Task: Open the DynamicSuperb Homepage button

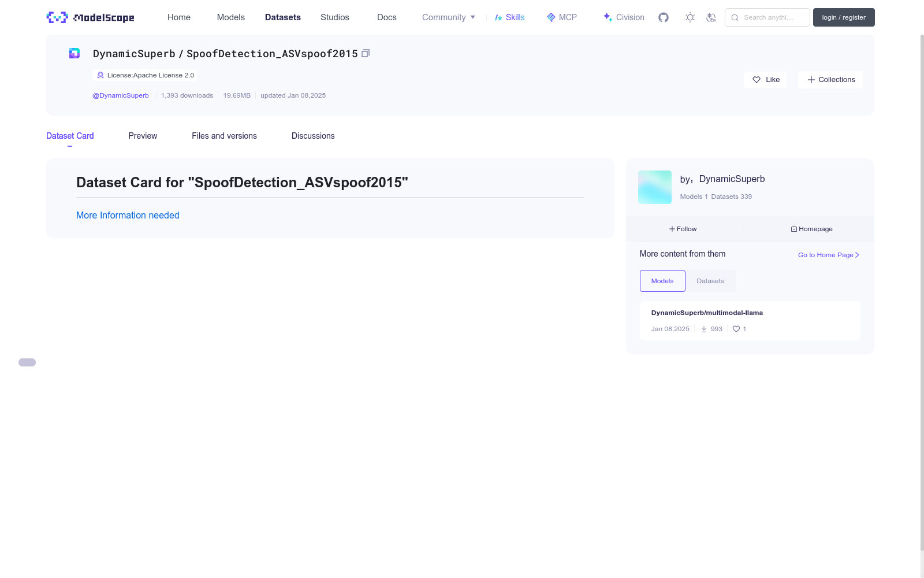Action: pyautogui.click(x=811, y=229)
